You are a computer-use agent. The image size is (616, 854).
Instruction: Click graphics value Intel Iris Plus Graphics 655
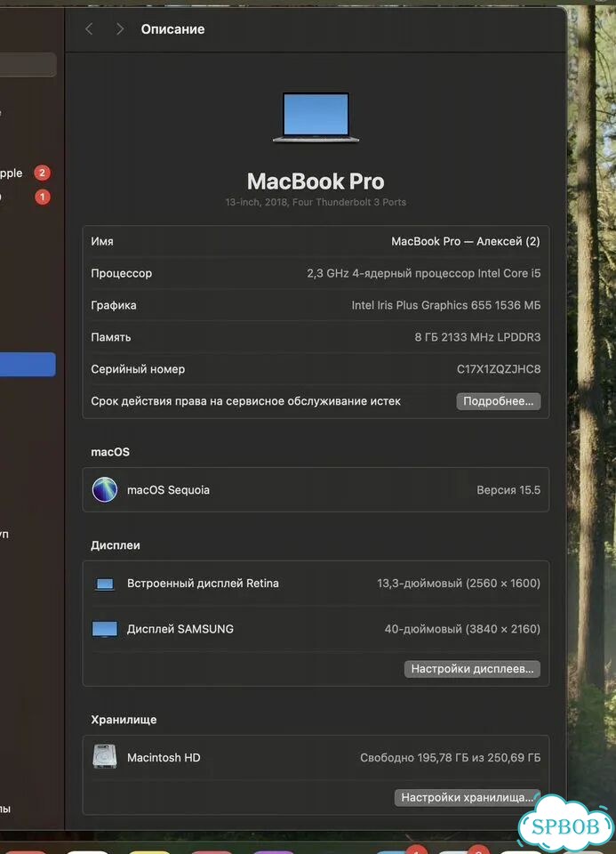[x=446, y=305]
